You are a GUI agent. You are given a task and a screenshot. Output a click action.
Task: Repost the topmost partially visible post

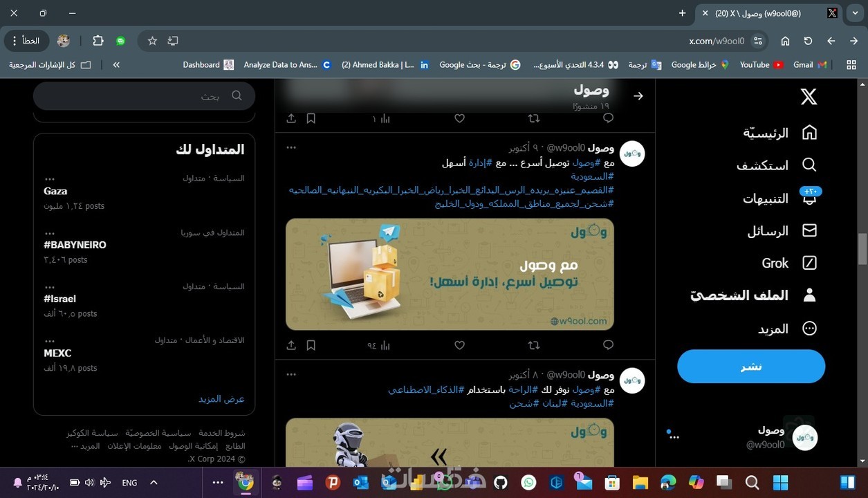tap(534, 118)
